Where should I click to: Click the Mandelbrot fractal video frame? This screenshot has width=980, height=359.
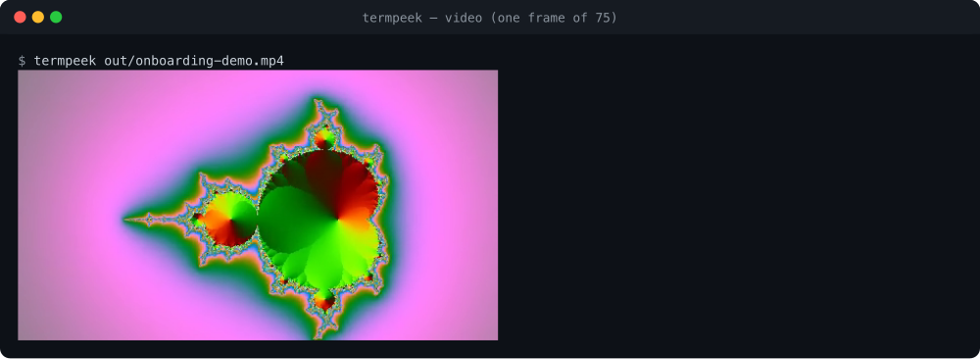tap(258, 205)
